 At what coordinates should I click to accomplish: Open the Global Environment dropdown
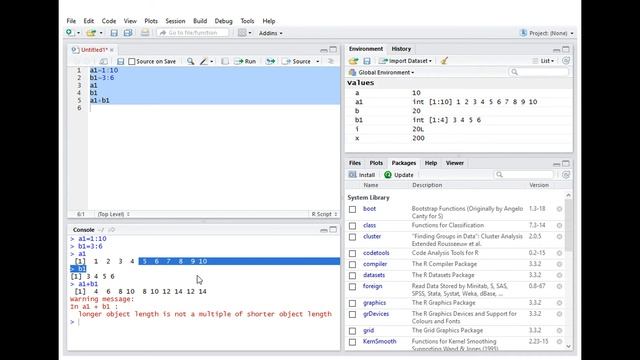[x=386, y=72]
